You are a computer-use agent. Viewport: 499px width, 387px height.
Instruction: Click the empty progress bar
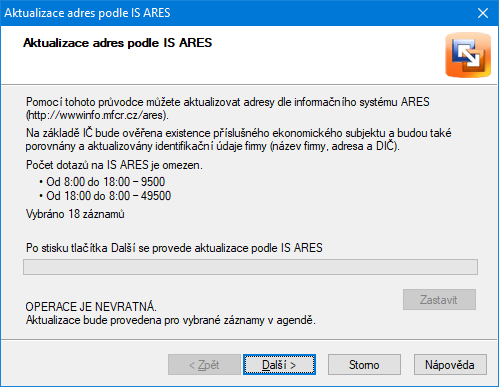(x=250, y=267)
